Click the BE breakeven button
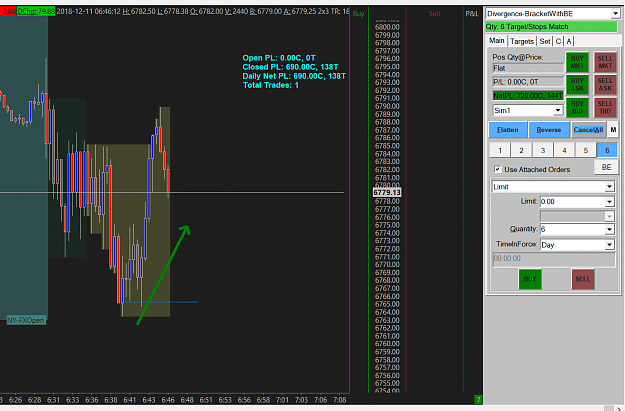Viewport: 625px width, 411px height. 606,167
